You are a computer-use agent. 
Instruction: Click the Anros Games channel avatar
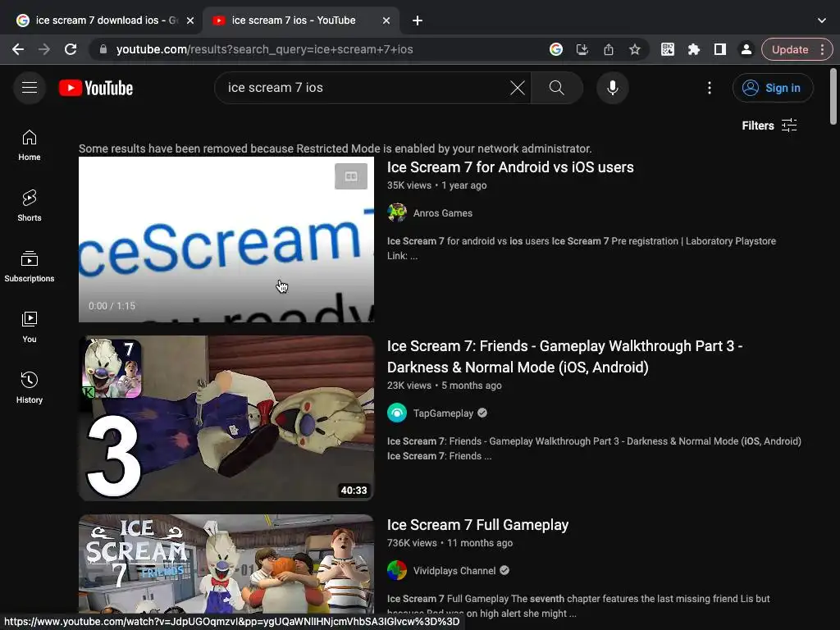(397, 212)
